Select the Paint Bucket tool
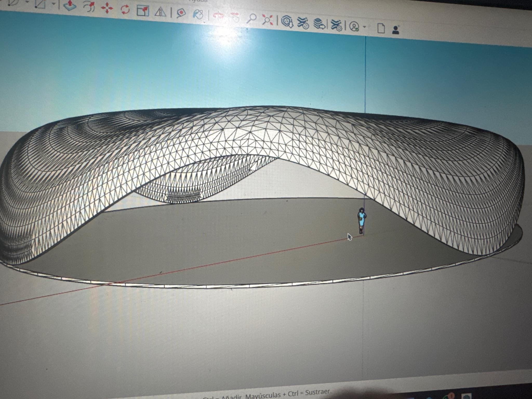The height and width of the screenshot is (399, 532). (x=198, y=15)
